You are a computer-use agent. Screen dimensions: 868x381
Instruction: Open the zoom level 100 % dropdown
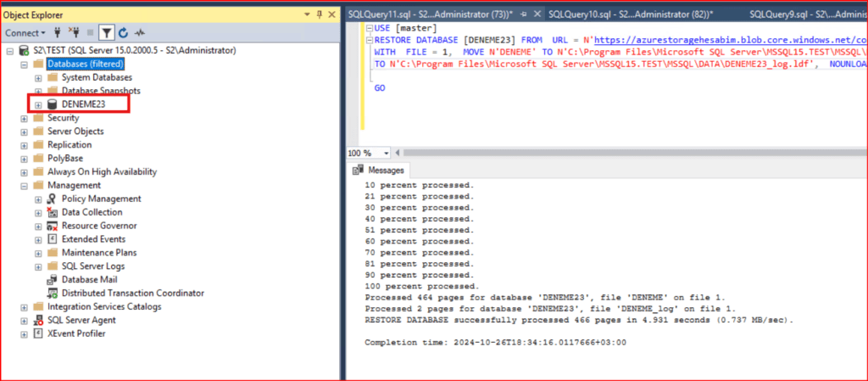(x=387, y=153)
